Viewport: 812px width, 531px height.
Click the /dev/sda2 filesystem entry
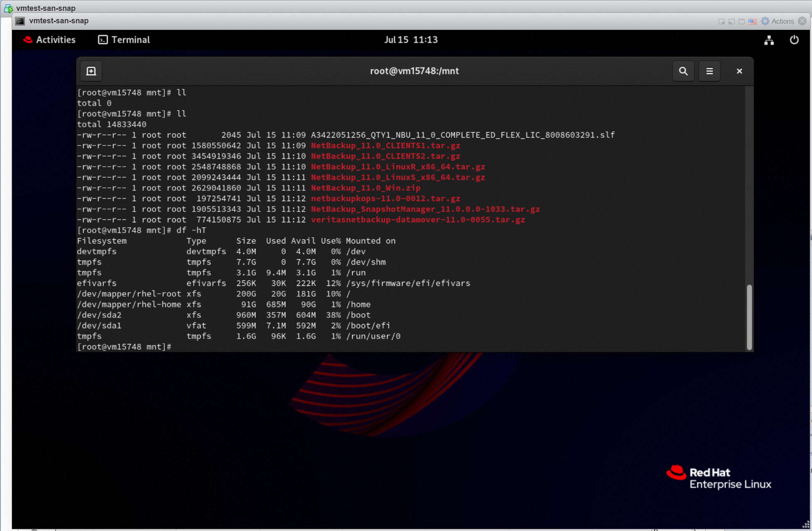[99, 315]
